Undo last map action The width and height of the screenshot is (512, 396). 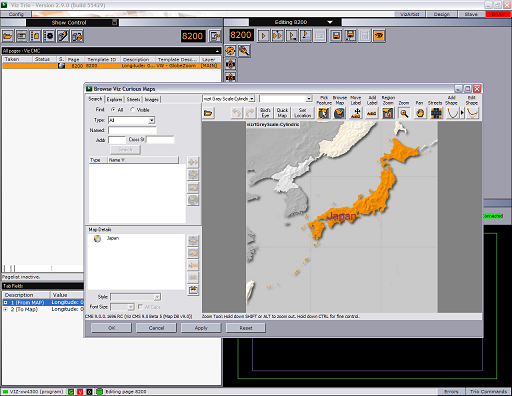[237, 113]
